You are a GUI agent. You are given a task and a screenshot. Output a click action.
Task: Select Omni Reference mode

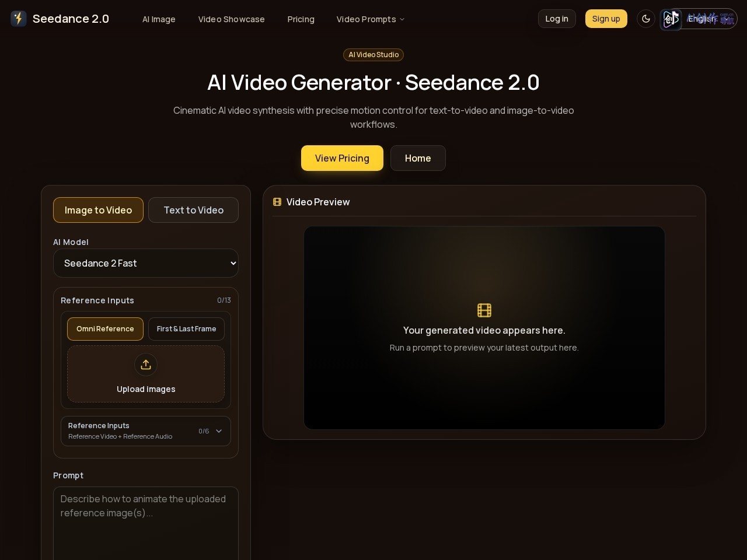click(105, 329)
